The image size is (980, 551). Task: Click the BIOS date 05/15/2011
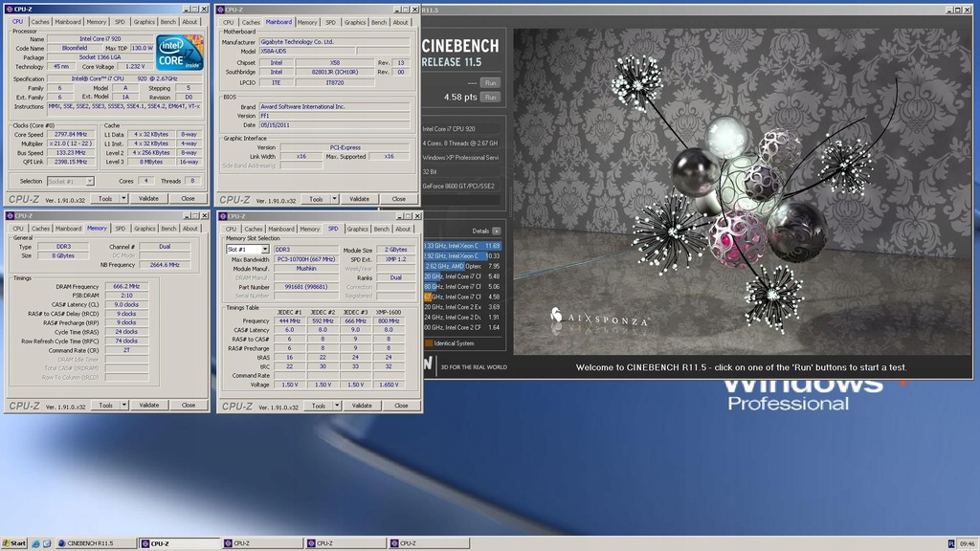(x=334, y=125)
